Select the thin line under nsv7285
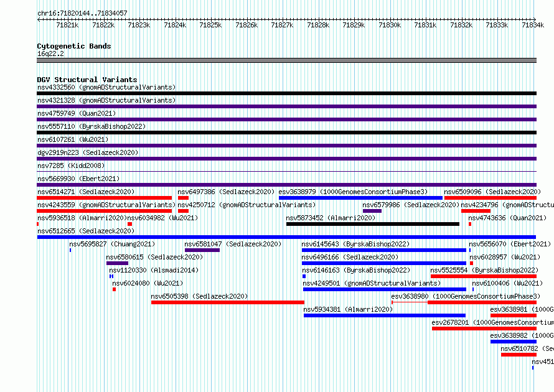554x392 pixels. point(286,172)
